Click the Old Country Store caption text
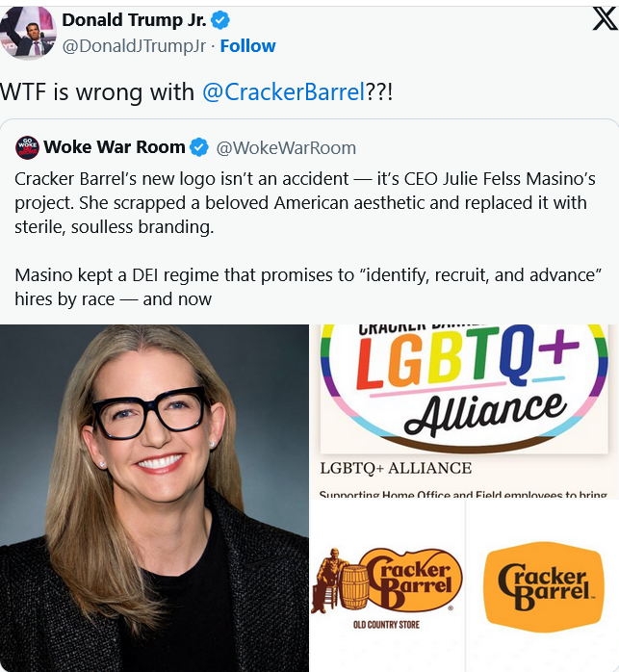Image resolution: width=619 pixels, height=672 pixels. click(386, 625)
